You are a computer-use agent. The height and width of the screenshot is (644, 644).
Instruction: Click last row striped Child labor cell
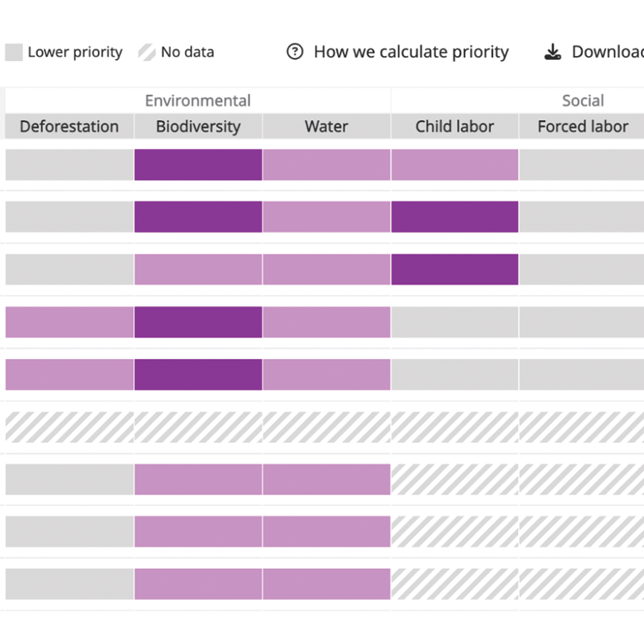(x=455, y=584)
